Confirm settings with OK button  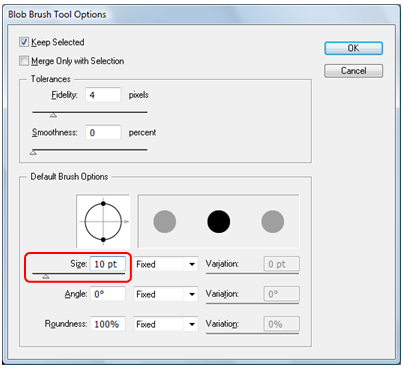(x=353, y=48)
